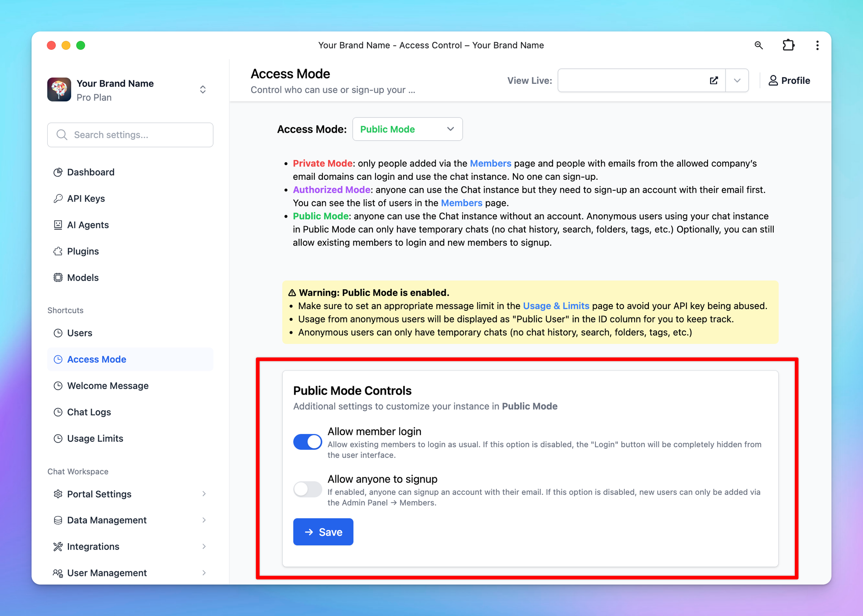
Task: Click the Integrations tools icon
Action: (58, 547)
